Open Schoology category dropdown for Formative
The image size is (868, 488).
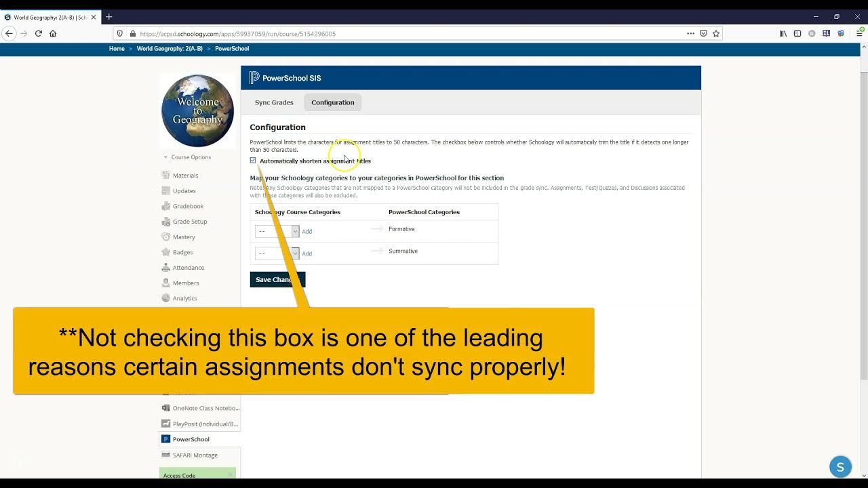[277, 232]
